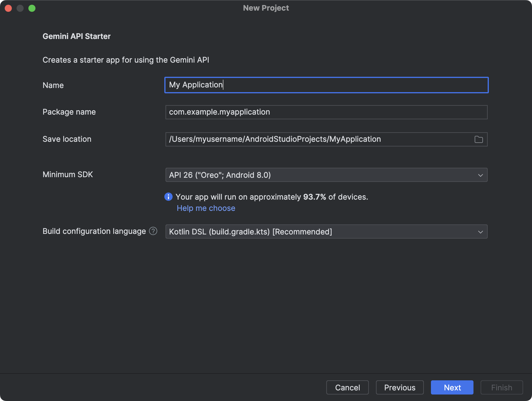This screenshot has width=532, height=401.
Task: Click the Save location path field
Action: coord(319,139)
